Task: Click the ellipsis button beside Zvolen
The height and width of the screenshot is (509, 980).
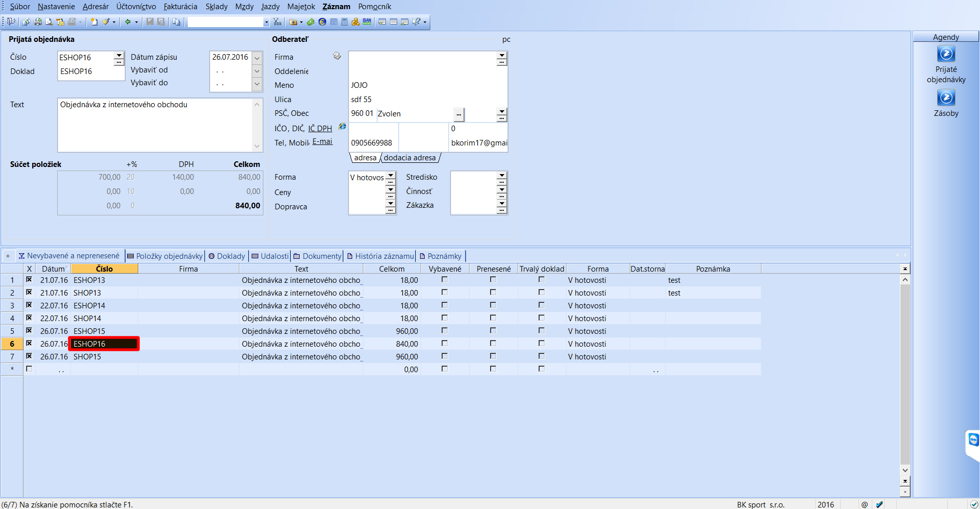Action: [459, 114]
